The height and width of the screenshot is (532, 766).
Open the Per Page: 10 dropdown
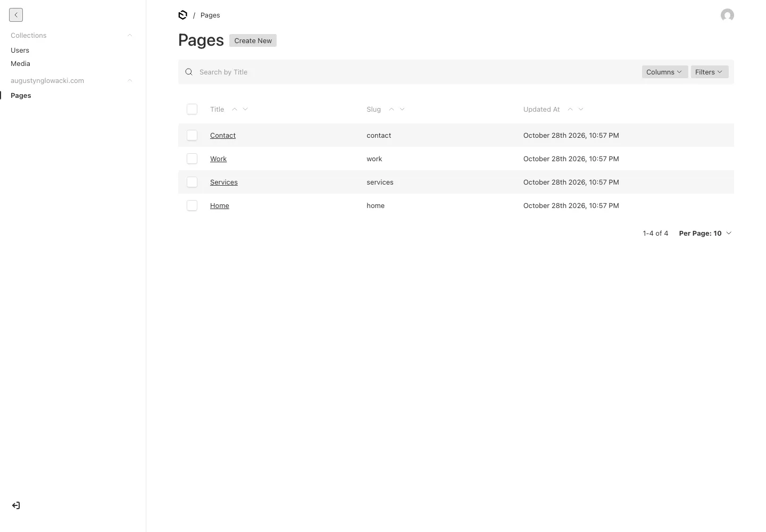coord(705,233)
